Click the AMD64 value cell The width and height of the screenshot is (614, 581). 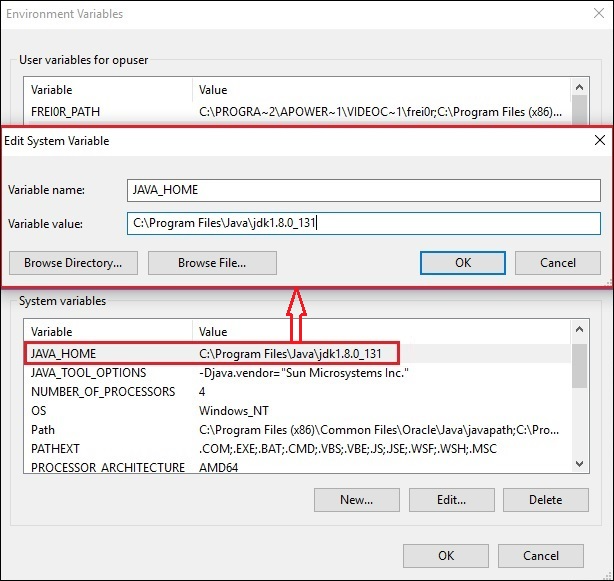coord(219,467)
